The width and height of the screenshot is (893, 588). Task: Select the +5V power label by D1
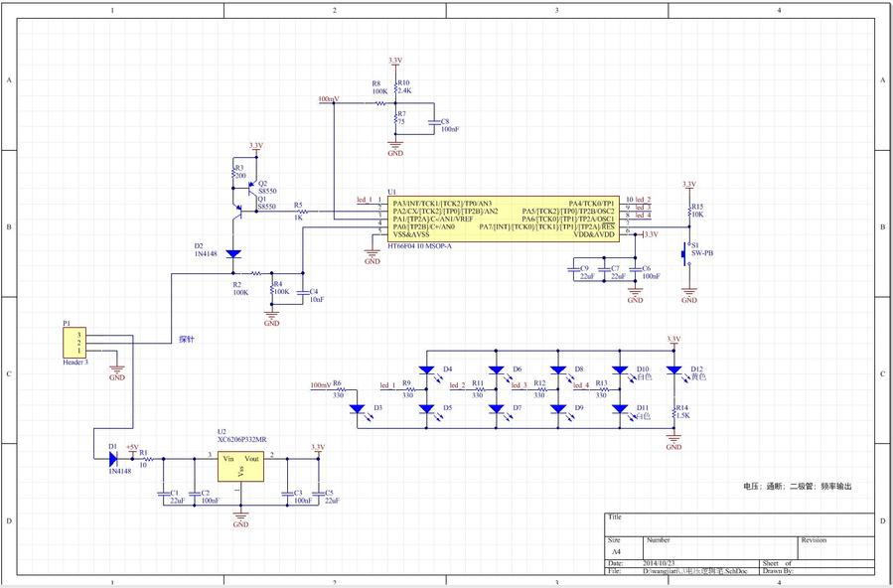132,448
